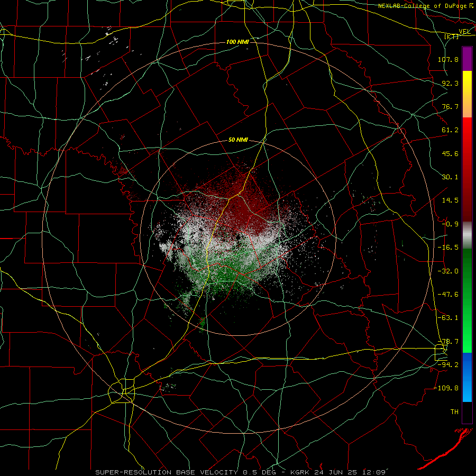
Task: Click the "VEL" legend title
Action: [464, 32]
